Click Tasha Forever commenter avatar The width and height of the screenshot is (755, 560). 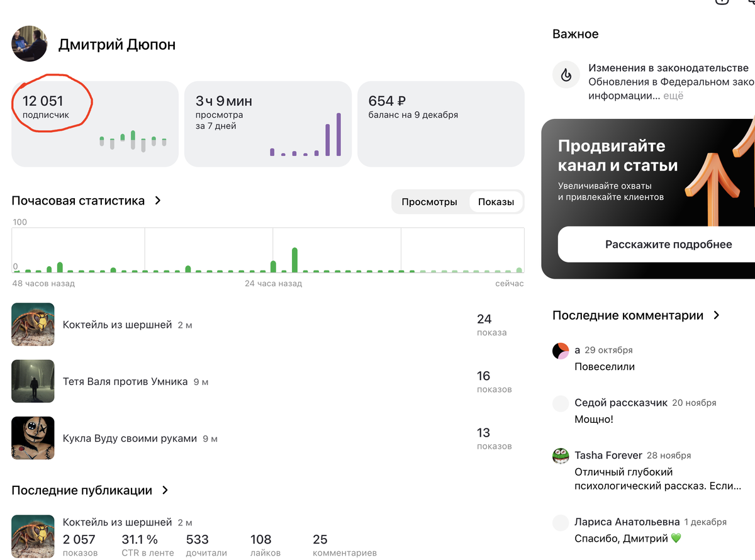tap(561, 456)
